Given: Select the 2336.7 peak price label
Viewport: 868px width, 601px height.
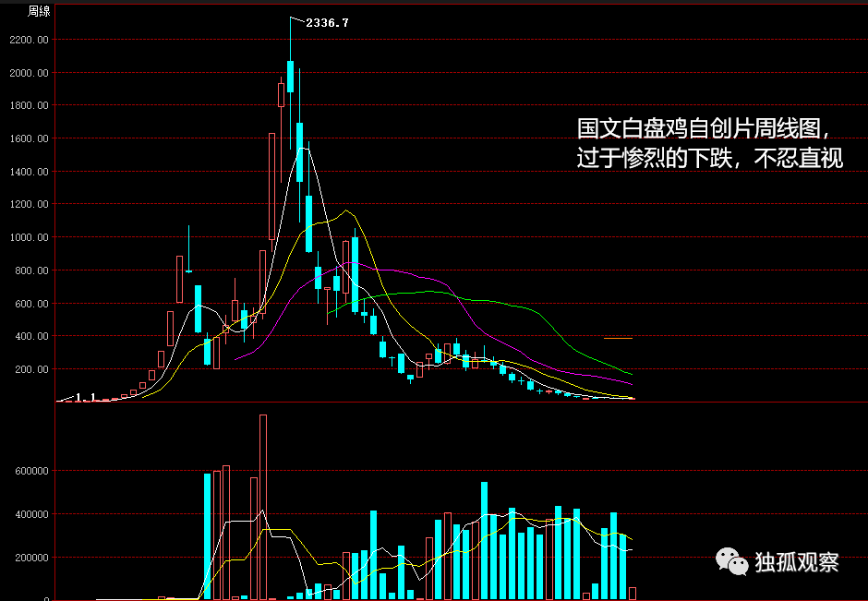Looking at the screenshot, I should coord(327,23).
